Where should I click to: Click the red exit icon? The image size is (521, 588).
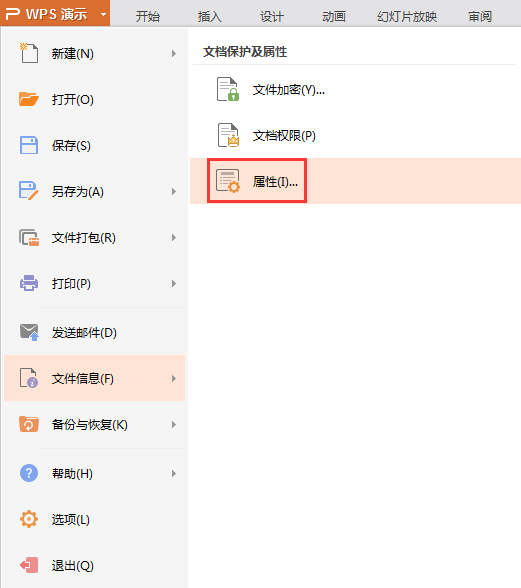pyautogui.click(x=29, y=565)
